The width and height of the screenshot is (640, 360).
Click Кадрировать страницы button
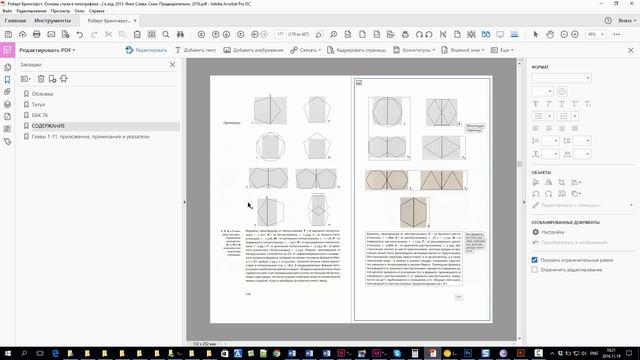[x=356, y=50]
